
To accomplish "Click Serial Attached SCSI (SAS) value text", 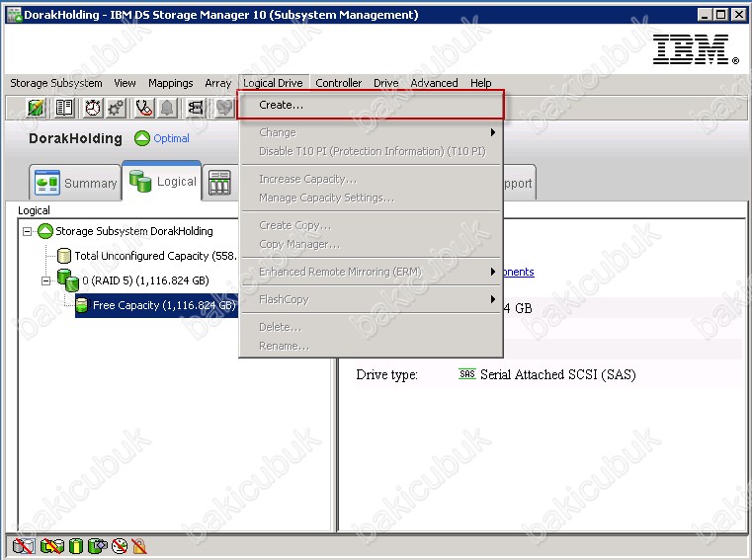I will click(x=558, y=374).
